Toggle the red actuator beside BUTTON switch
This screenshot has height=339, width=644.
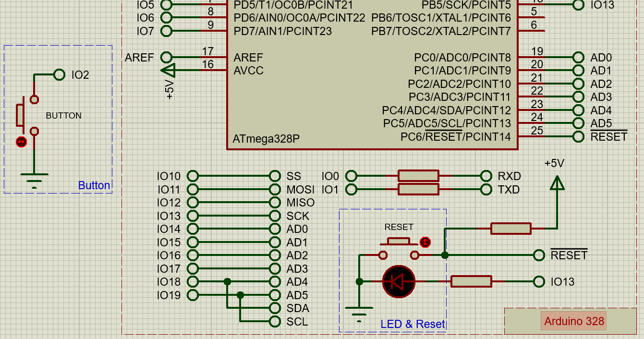point(21,142)
